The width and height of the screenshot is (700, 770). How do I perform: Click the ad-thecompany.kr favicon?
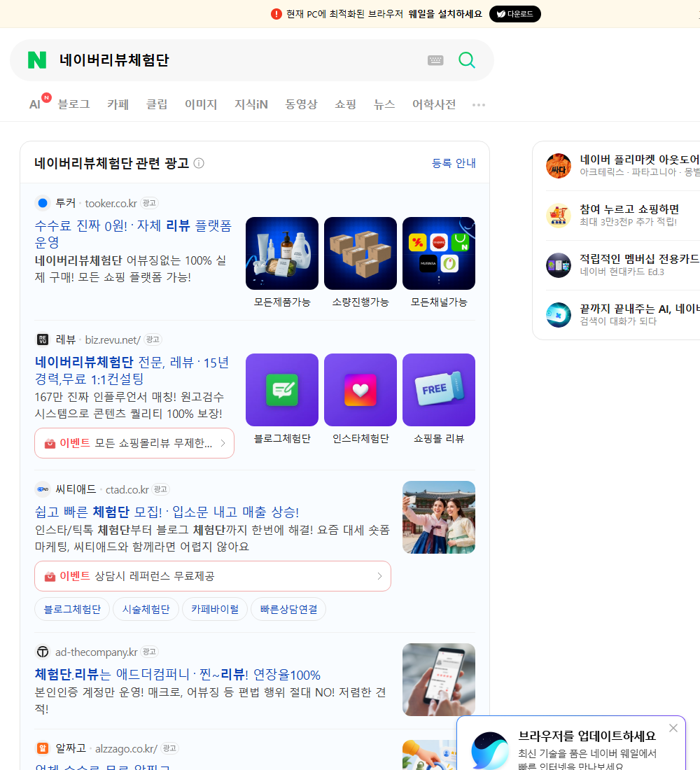coord(43,652)
